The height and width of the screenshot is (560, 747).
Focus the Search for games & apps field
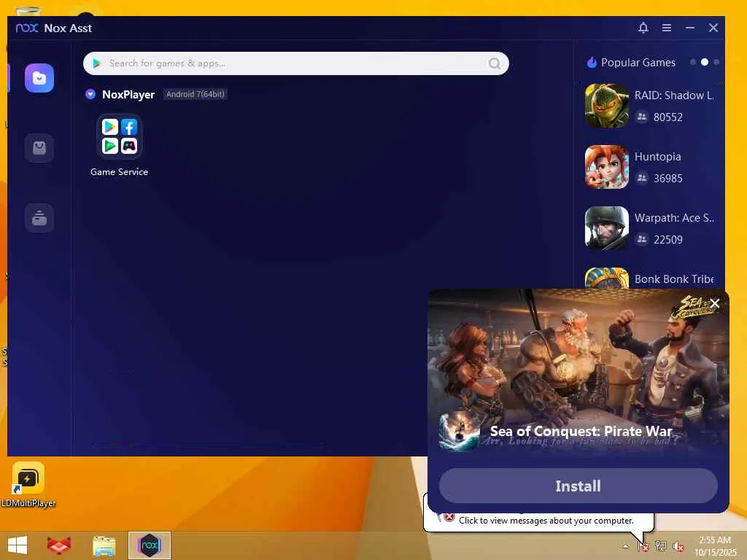[x=296, y=63]
